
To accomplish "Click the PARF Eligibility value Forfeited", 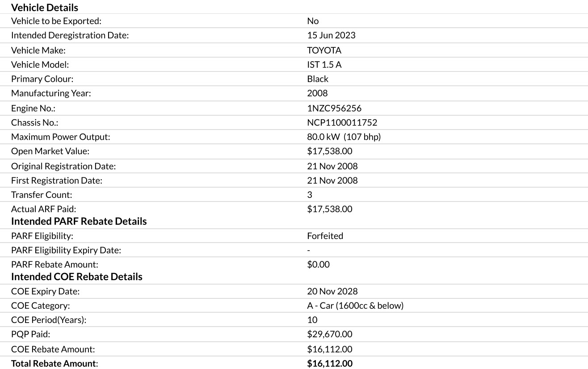I will pyautogui.click(x=325, y=236).
